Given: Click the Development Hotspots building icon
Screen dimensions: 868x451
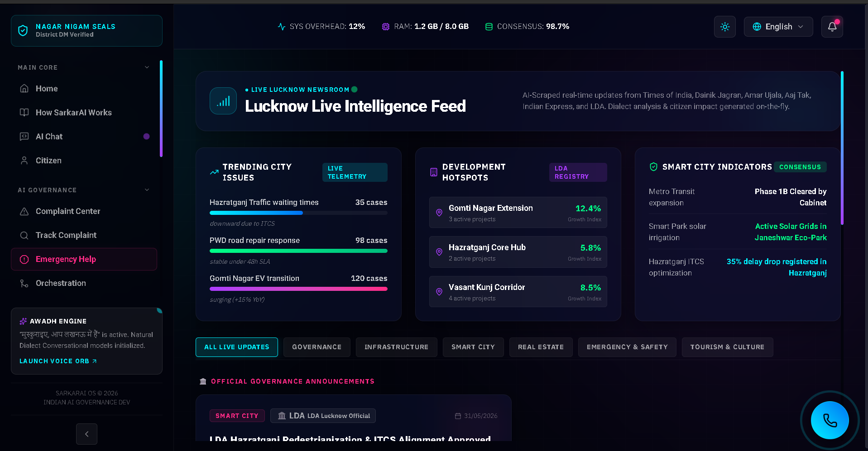Looking at the screenshot, I should coord(434,172).
